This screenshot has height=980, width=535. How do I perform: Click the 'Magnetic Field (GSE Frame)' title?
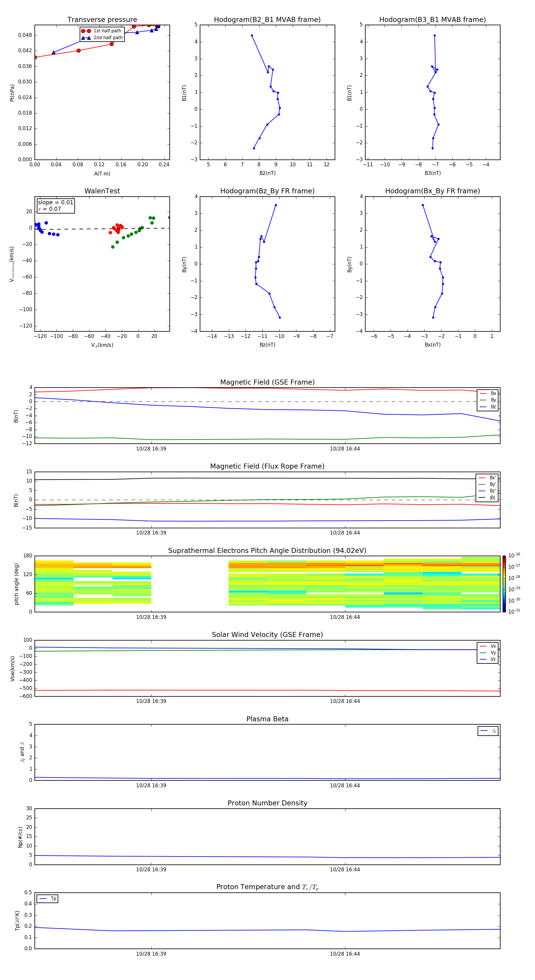(267, 382)
